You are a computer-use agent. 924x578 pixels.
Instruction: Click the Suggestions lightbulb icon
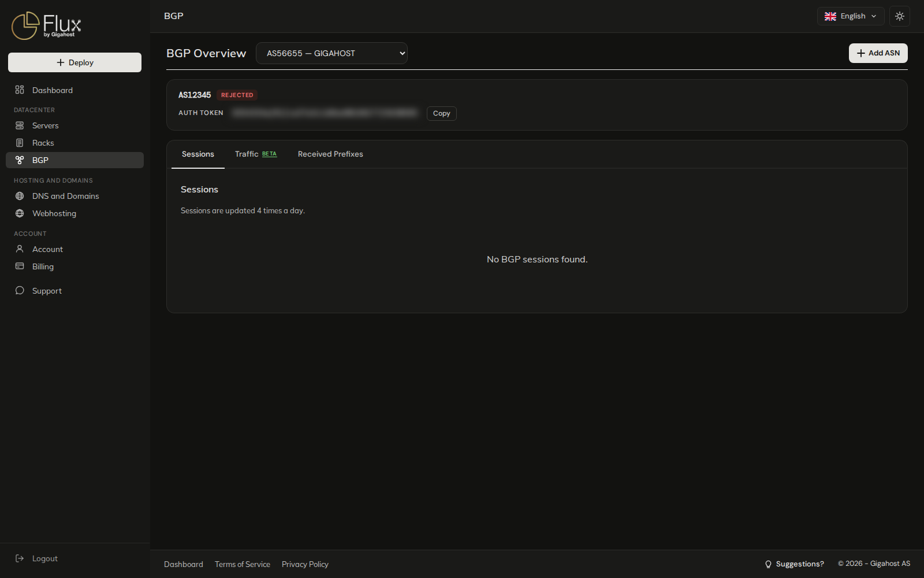(768, 564)
